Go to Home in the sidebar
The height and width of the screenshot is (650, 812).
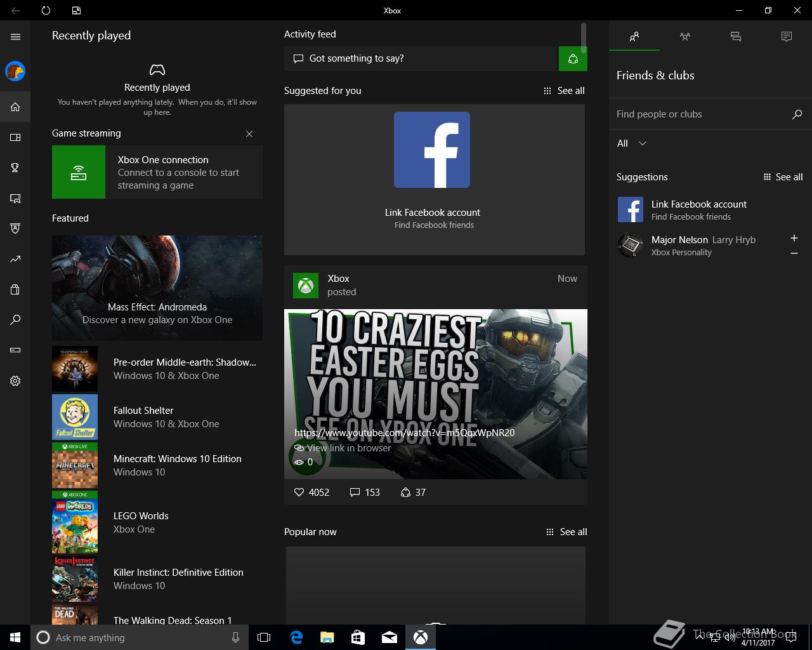[15, 107]
